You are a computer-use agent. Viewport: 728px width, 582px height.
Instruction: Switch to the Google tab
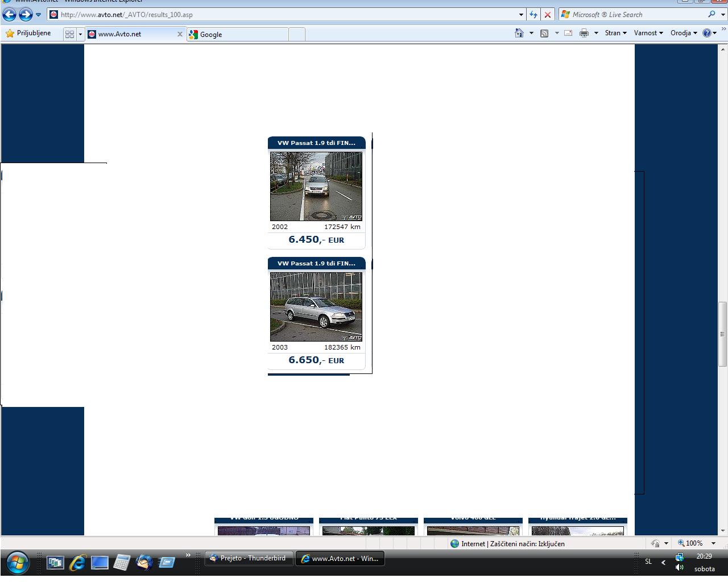[238, 35]
